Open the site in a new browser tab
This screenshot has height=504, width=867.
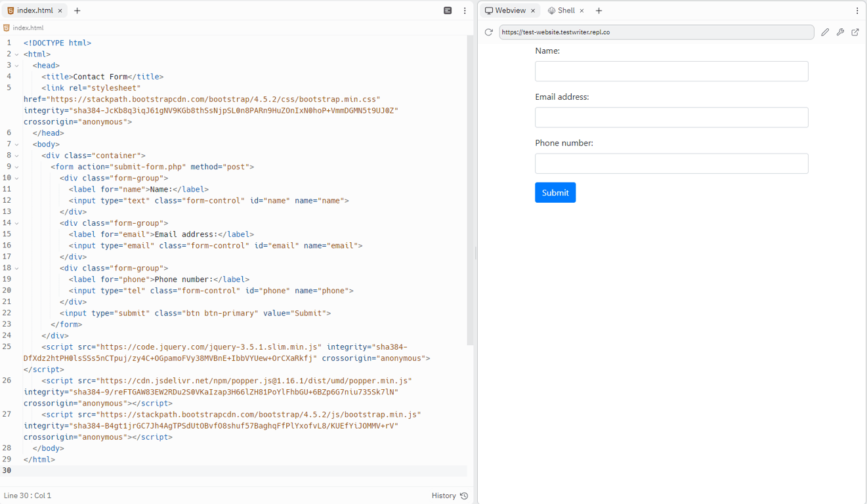click(x=855, y=31)
